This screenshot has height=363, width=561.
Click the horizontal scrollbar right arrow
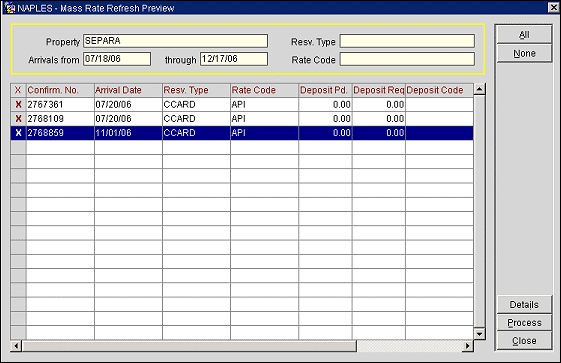[468, 346]
